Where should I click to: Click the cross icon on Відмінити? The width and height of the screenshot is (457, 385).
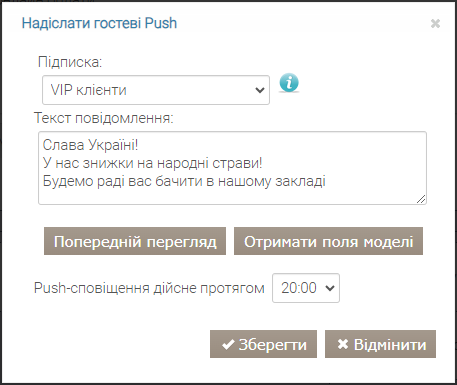pyautogui.click(x=343, y=344)
